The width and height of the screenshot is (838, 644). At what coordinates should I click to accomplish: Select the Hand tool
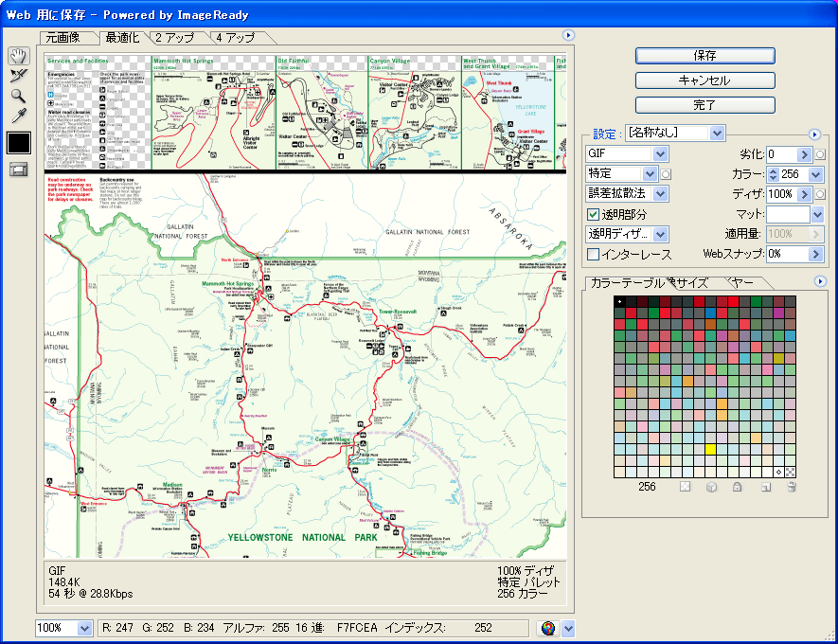tap(18, 56)
